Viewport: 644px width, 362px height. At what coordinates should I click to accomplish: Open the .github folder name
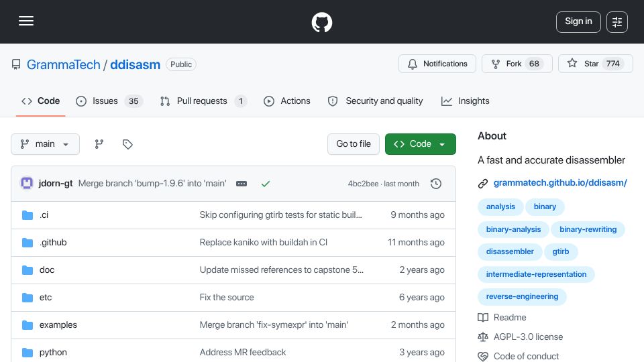coord(53,243)
